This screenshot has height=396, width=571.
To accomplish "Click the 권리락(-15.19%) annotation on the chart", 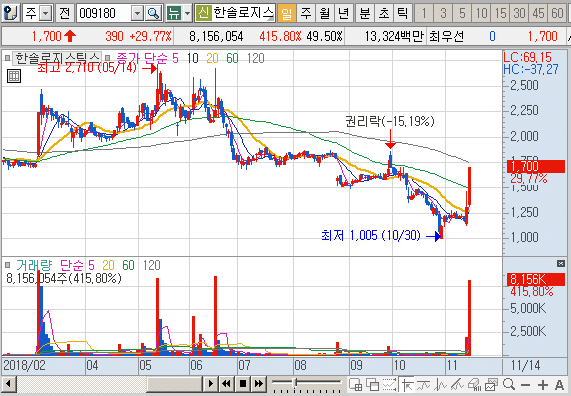I will (390, 121).
